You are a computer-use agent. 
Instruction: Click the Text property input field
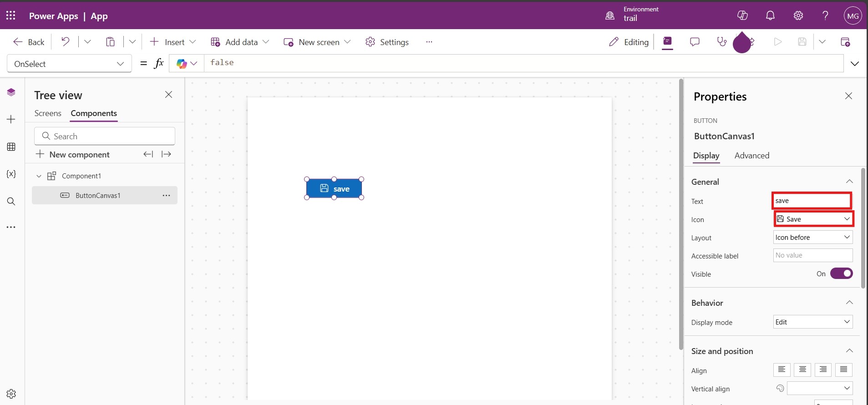pyautogui.click(x=812, y=201)
